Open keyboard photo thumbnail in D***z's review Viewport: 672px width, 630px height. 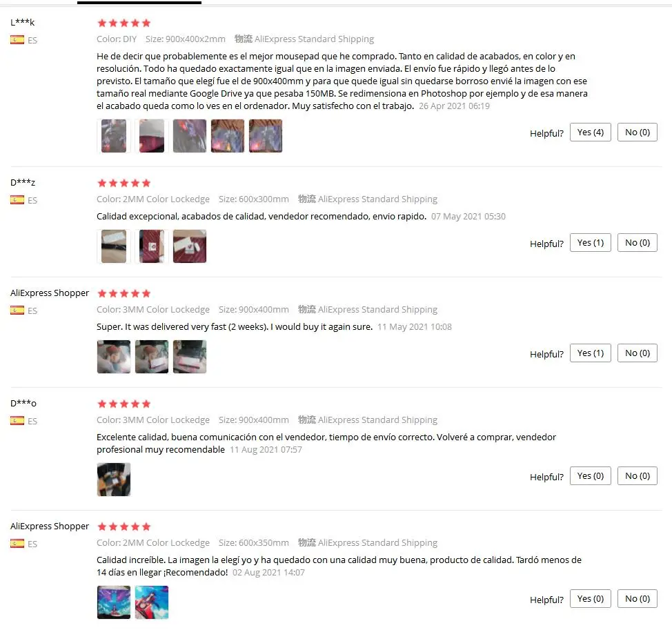(114, 246)
